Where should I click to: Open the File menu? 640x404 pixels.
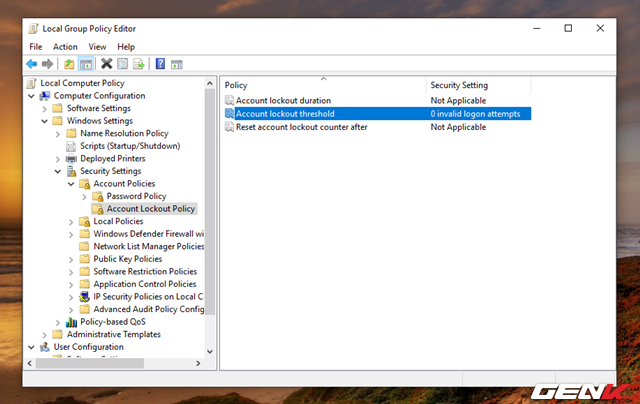[x=36, y=47]
